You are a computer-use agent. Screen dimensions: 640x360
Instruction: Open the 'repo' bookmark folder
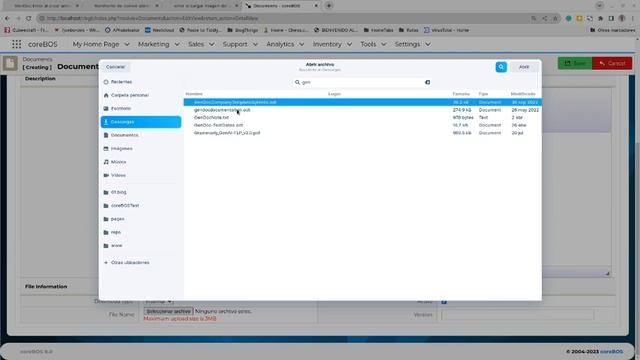coord(141,232)
